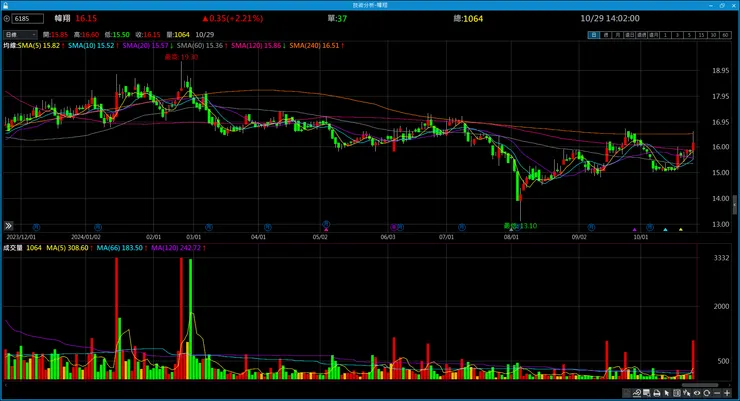Screen dimensions: 740x401
Task: Click the drawing line-tool icon in bottom toolbar
Action: click(637, 393)
